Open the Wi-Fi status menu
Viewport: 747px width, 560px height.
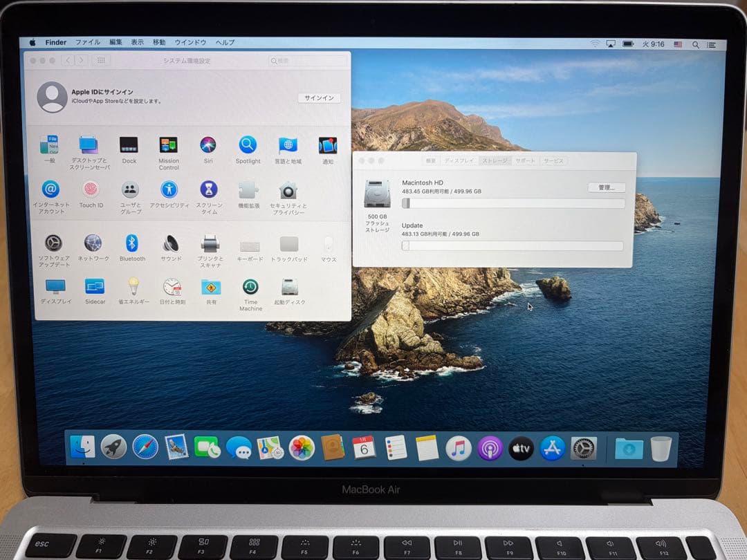click(x=594, y=43)
